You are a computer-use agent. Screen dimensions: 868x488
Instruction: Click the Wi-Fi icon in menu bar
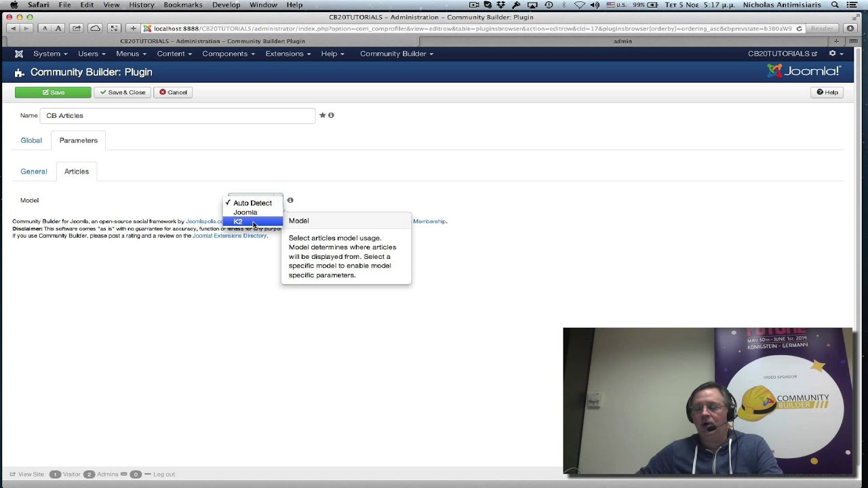[579, 5]
